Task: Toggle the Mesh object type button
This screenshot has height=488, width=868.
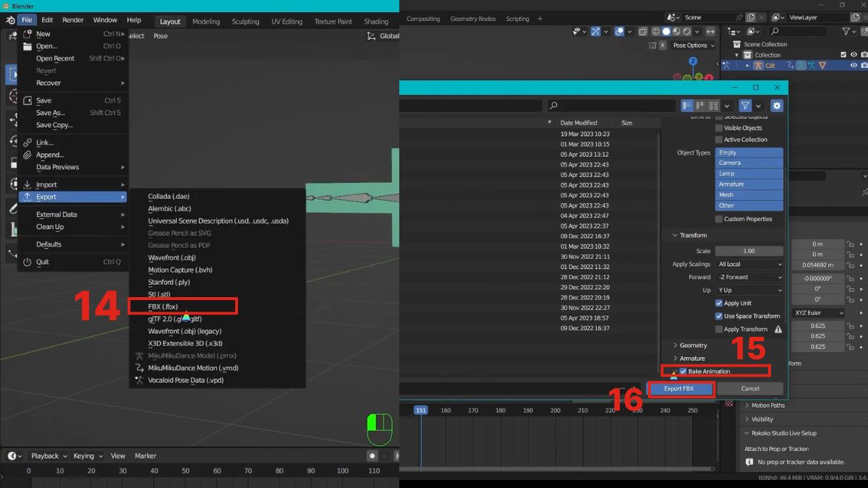Action: coord(749,194)
